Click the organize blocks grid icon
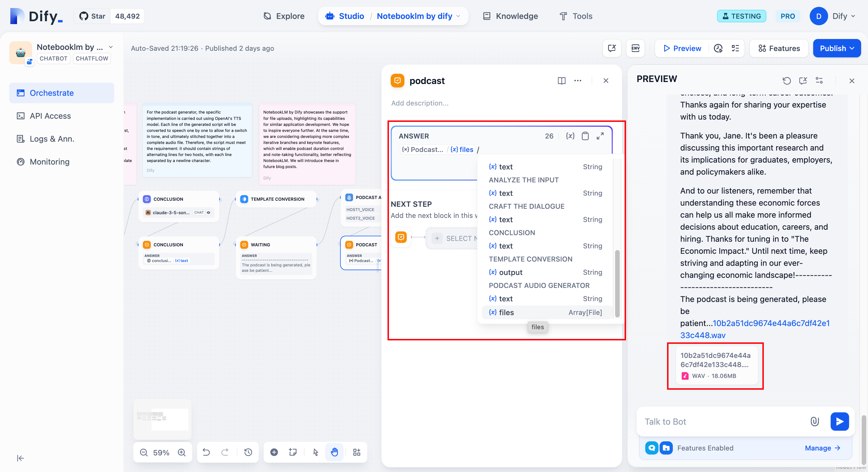 (356, 452)
